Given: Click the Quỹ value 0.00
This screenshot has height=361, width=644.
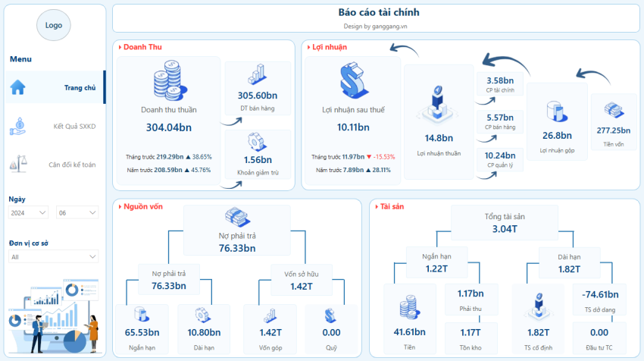Looking at the screenshot, I should [331, 332].
